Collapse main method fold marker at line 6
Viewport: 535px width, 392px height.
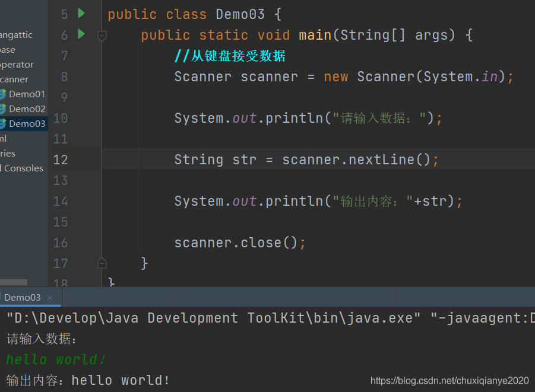tap(102, 36)
